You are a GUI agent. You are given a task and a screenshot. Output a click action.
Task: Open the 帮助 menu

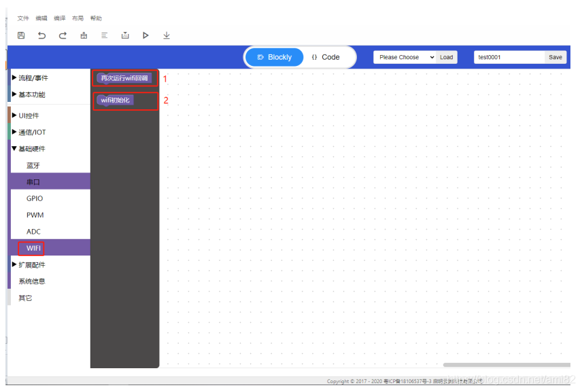pos(96,18)
